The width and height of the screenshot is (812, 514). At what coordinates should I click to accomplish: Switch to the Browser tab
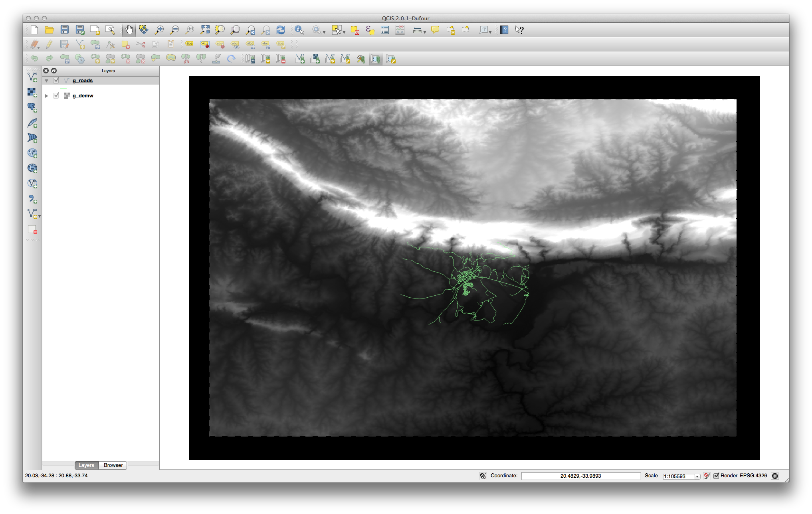(x=113, y=465)
